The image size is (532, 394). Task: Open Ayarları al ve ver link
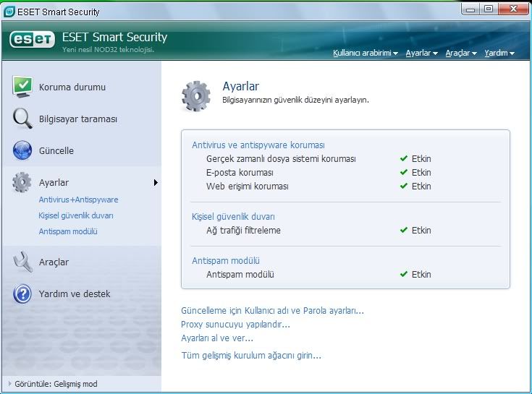coord(217,338)
